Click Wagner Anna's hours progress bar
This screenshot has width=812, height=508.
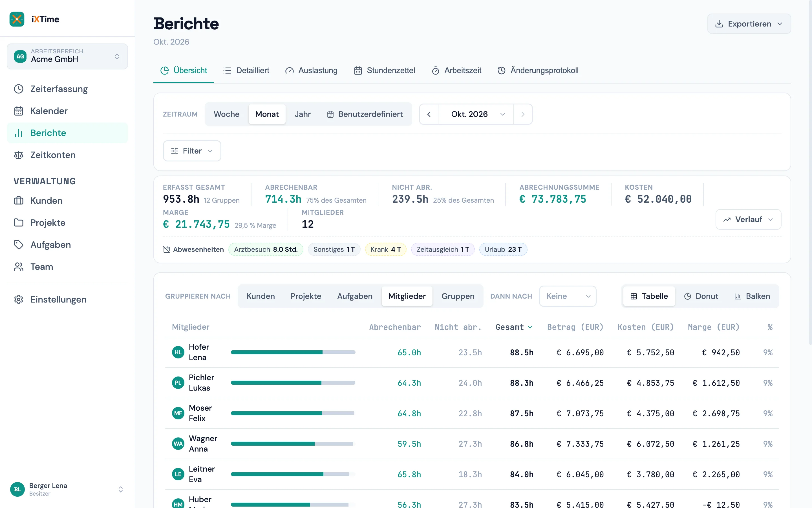click(293, 443)
